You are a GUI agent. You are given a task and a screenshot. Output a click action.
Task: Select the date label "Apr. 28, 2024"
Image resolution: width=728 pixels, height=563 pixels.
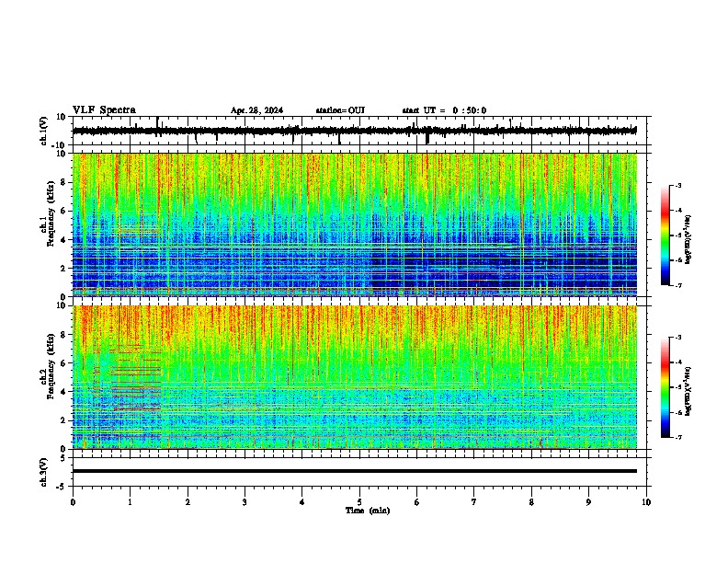[256, 110]
